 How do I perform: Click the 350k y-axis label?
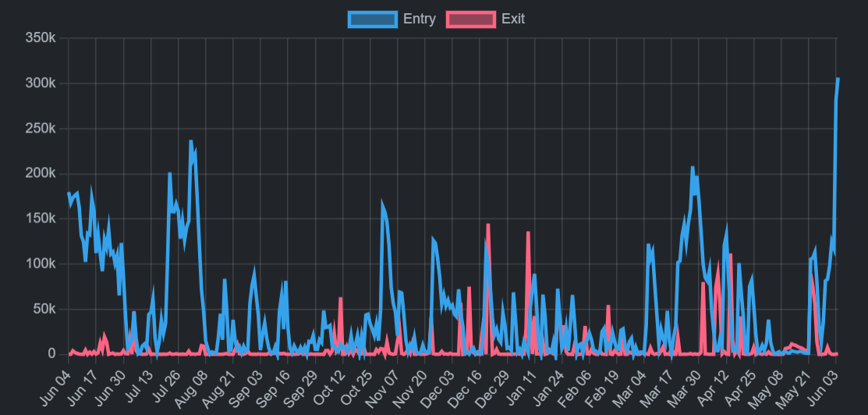(x=41, y=37)
